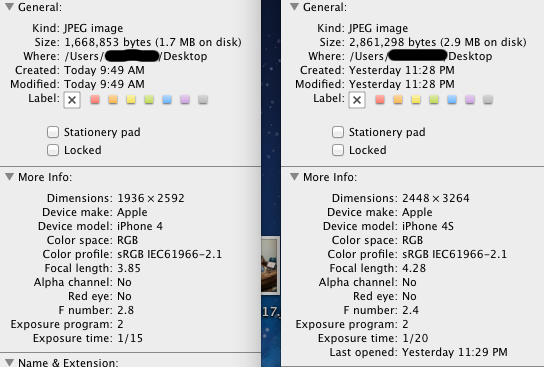Check Locked in iPhone 4S window

(338, 150)
